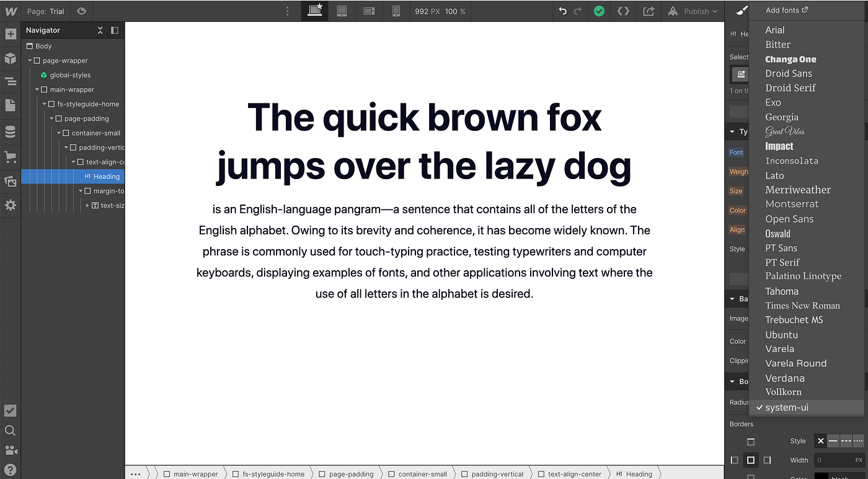Screen dimensions: 868x479
Task: Switch to tablet breakpoint
Action: [x=342, y=11]
